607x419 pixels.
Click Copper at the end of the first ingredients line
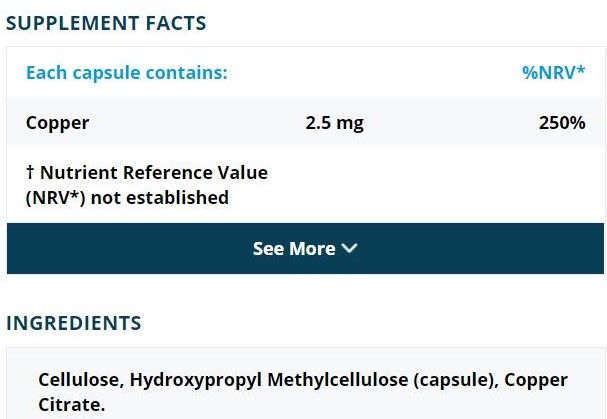point(535,380)
